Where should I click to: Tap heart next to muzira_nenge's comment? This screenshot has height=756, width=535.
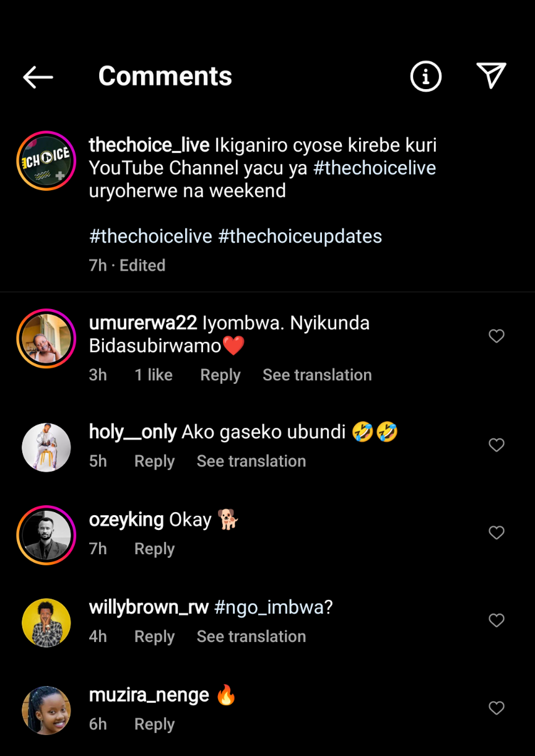(x=497, y=708)
